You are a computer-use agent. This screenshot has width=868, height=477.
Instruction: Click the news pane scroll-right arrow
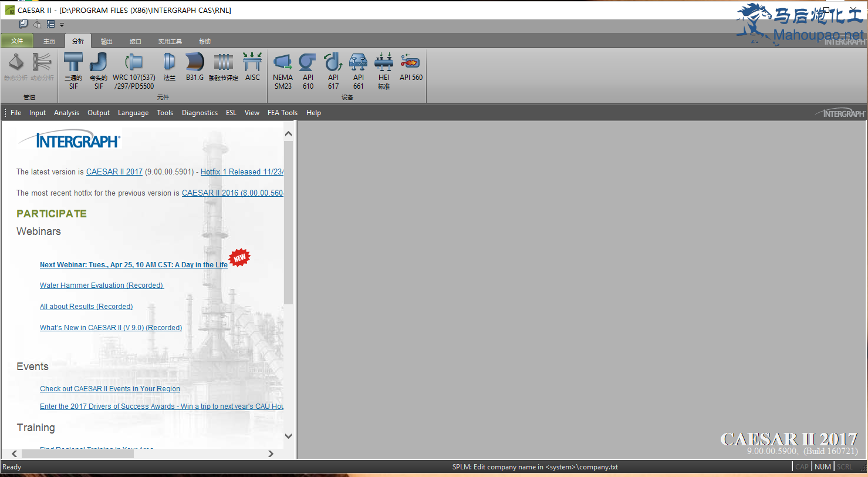click(x=271, y=454)
